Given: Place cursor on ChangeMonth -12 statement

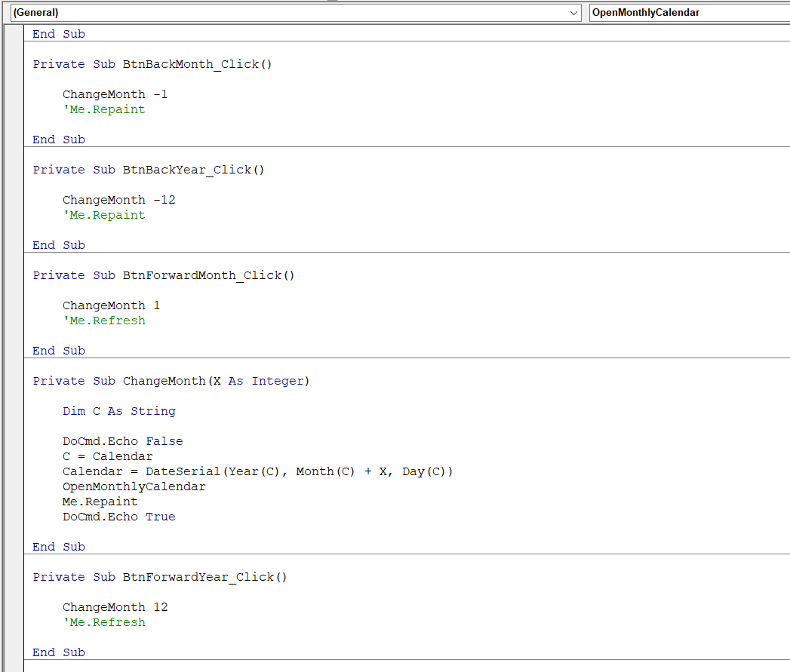Looking at the screenshot, I should click(118, 200).
